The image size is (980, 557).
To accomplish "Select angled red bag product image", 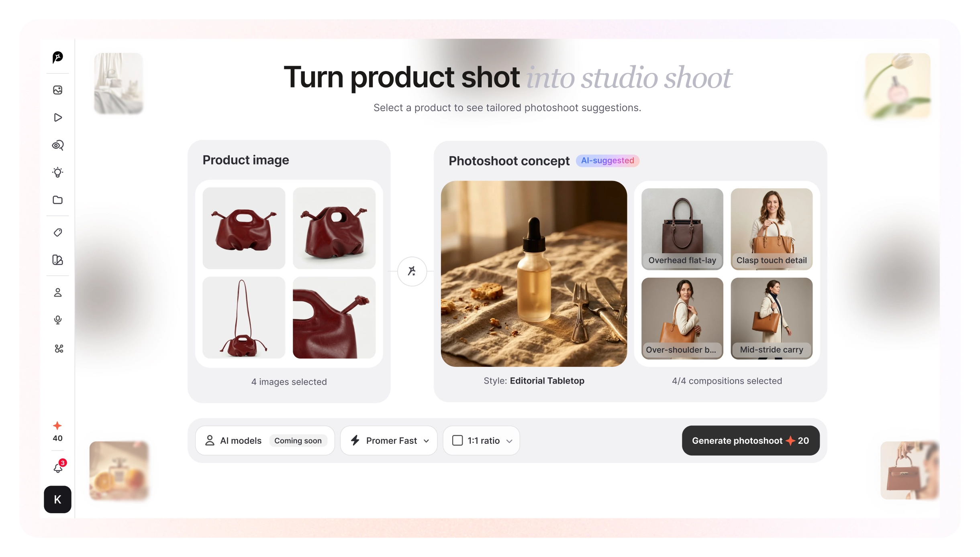I will [x=334, y=228].
